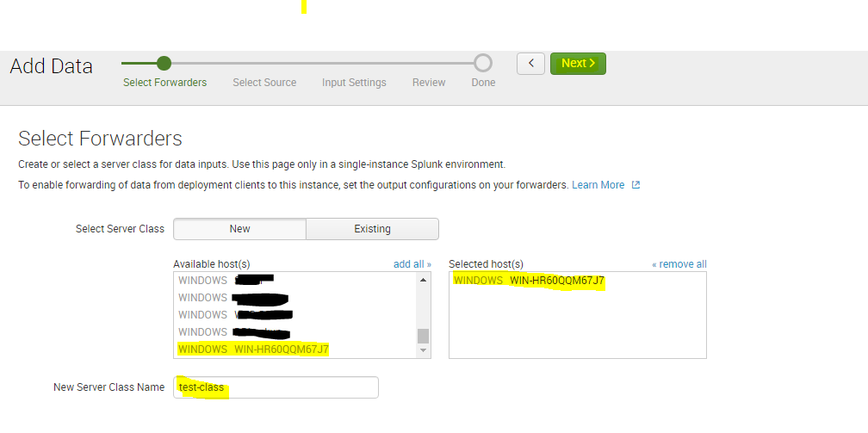Open the Learn More link

[598, 185]
